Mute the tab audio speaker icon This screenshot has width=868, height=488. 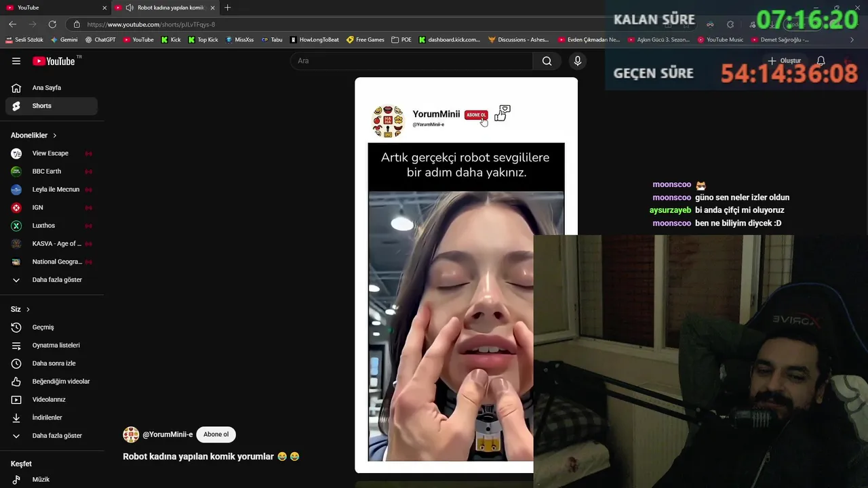pos(130,7)
